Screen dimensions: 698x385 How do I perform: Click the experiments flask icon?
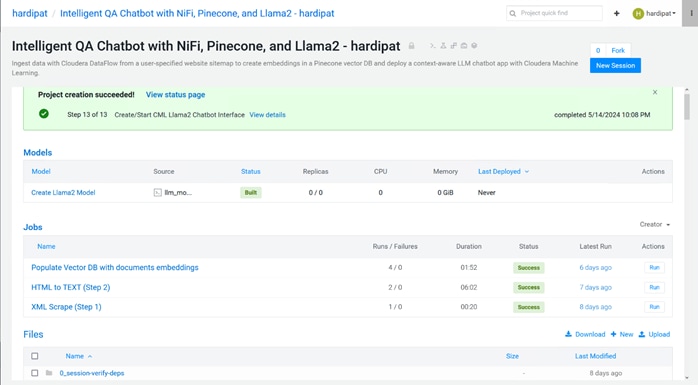443,46
